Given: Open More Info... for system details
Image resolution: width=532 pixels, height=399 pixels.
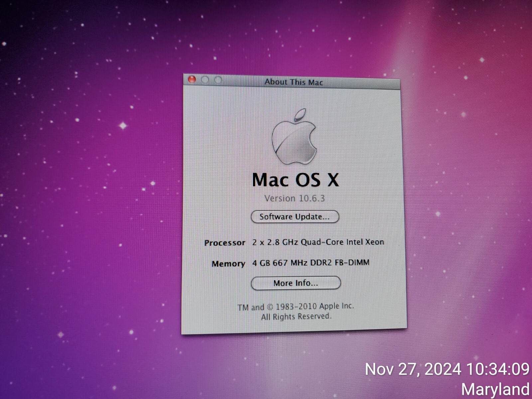Looking at the screenshot, I should click(296, 283).
